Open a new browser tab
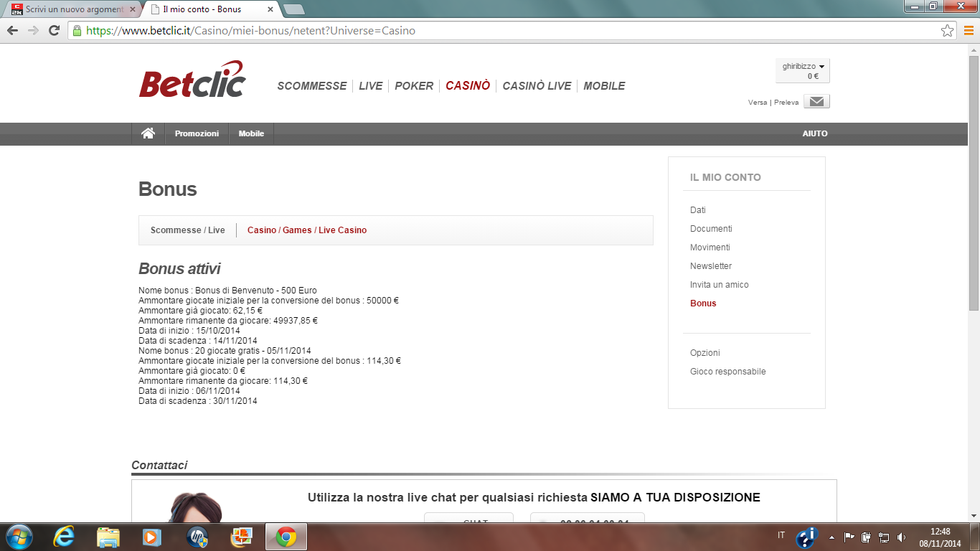 click(293, 9)
